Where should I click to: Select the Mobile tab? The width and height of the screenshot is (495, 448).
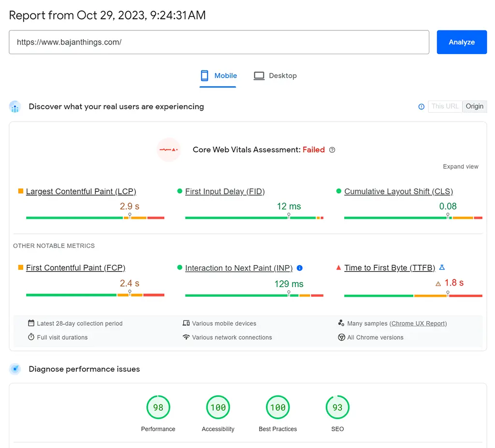(x=218, y=76)
